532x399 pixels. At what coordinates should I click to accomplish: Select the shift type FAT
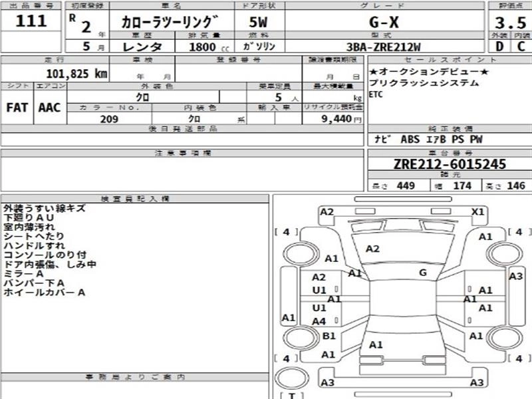pos(17,108)
